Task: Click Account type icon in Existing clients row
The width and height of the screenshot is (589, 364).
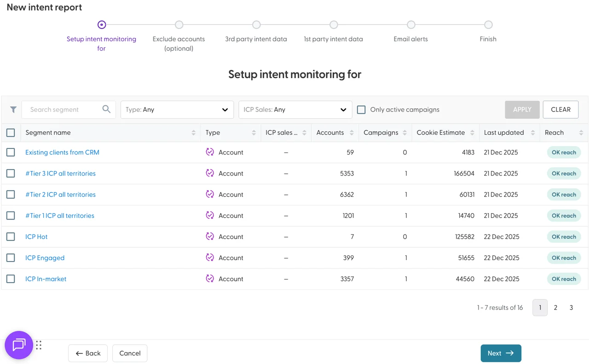Action: (x=210, y=152)
